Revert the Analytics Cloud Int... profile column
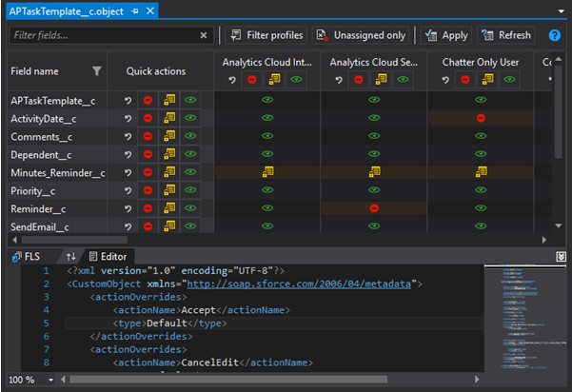 click(x=232, y=80)
